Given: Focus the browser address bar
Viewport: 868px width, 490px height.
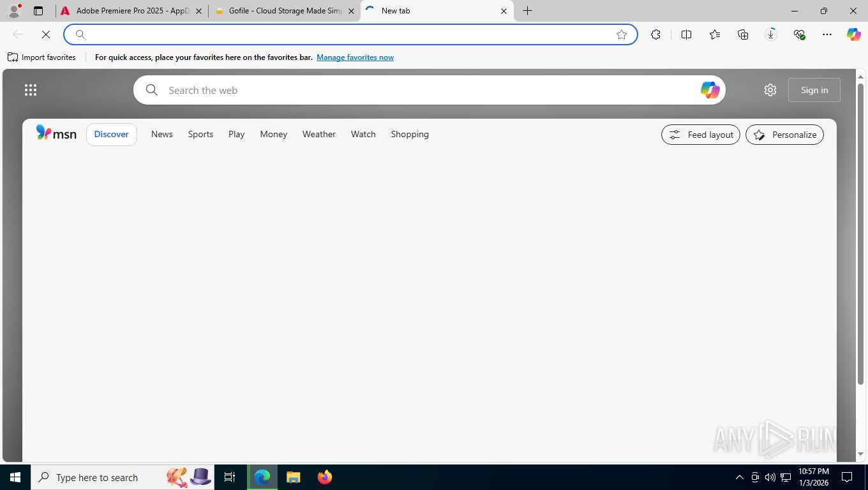Looking at the screenshot, I should pyautogui.click(x=350, y=34).
